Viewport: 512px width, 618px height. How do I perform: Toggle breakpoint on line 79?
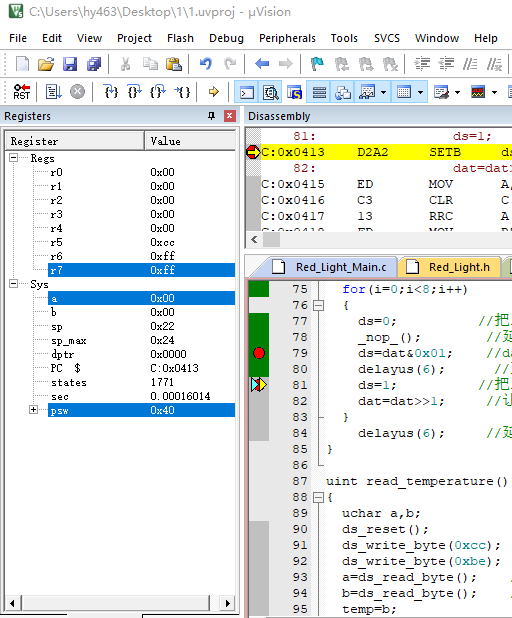259,353
